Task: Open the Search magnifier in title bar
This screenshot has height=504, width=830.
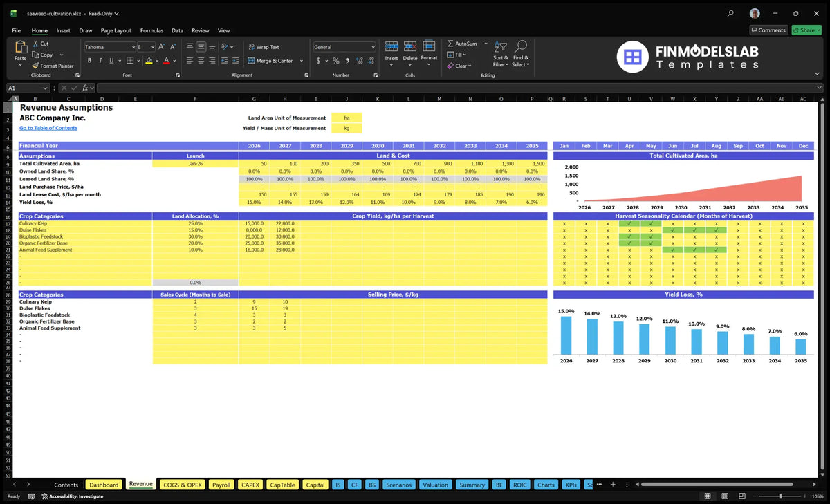Action: pyautogui.click(x=731, y=13)
